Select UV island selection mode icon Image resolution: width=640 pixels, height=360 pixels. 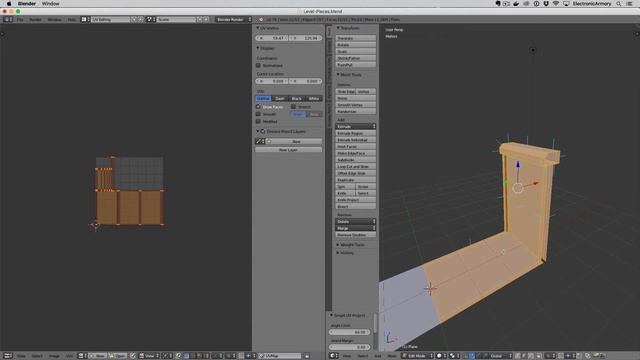[206, 356]
